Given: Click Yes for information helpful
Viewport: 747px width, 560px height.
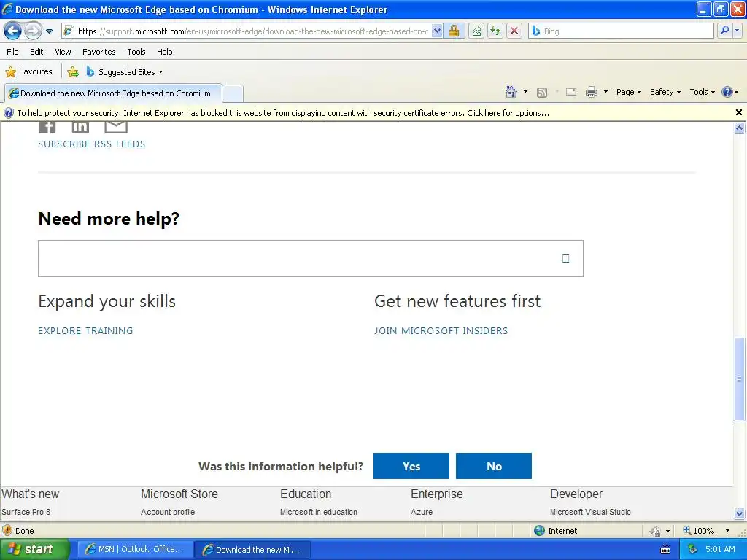Looking at the screenshot, I should pos(411,466).
